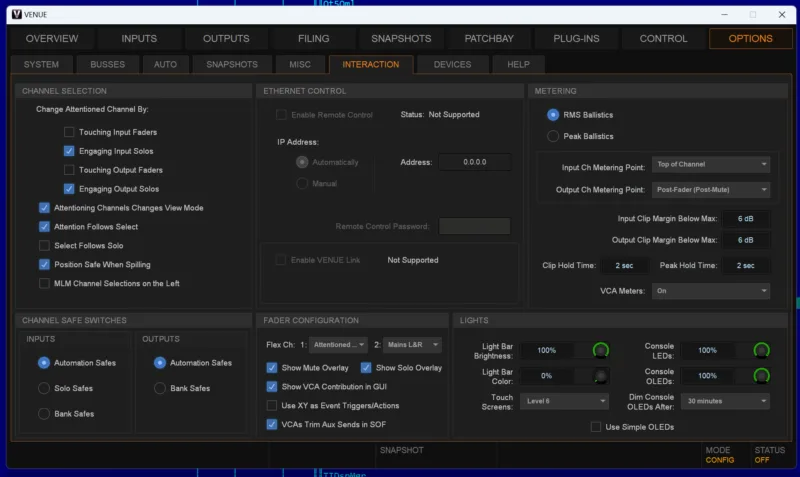Open Flex Ch 1 Attentioned dropdown
Viewport: 800px width, 477px height.
pos(338,345)
